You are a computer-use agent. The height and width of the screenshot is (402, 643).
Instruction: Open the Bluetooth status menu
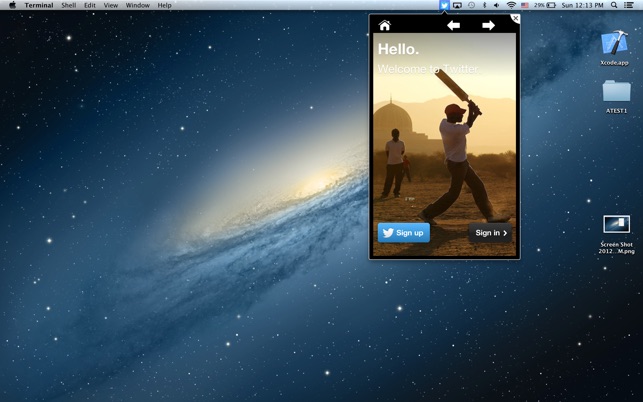[484, 5]
